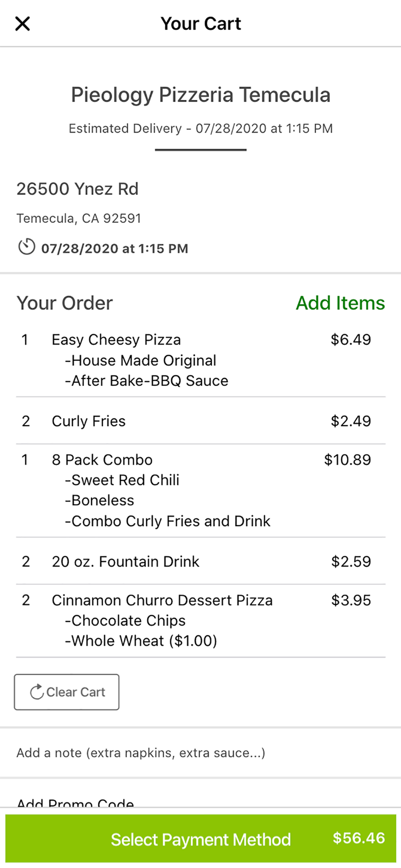Click the Clear Cart button
401x868 pixels.
point(66,692)
